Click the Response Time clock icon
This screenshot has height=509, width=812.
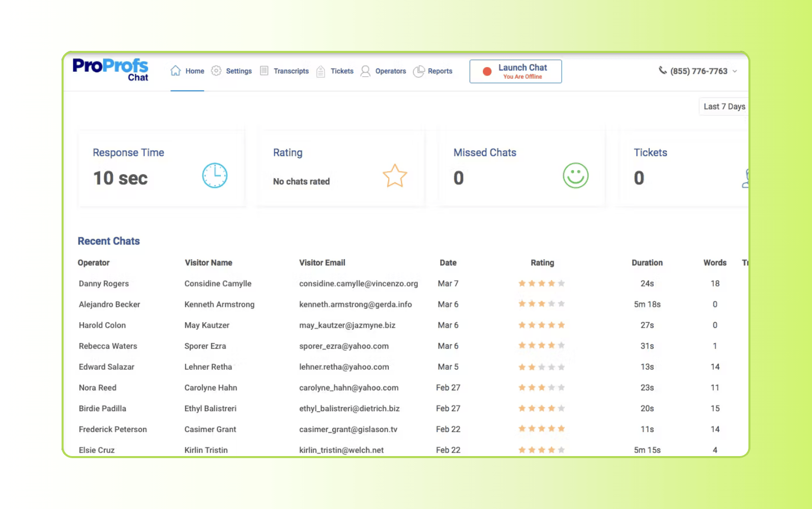215,176
